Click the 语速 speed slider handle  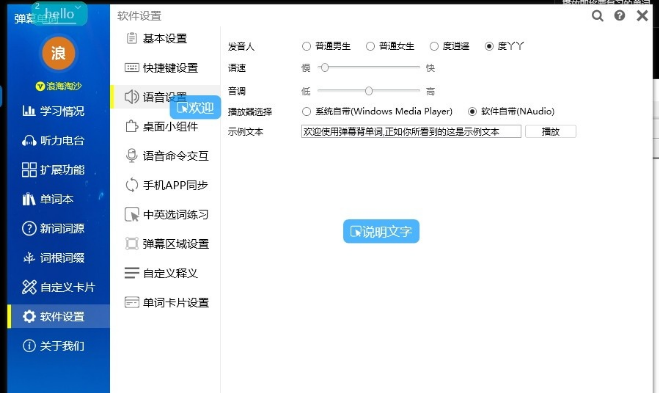[324, 68]
